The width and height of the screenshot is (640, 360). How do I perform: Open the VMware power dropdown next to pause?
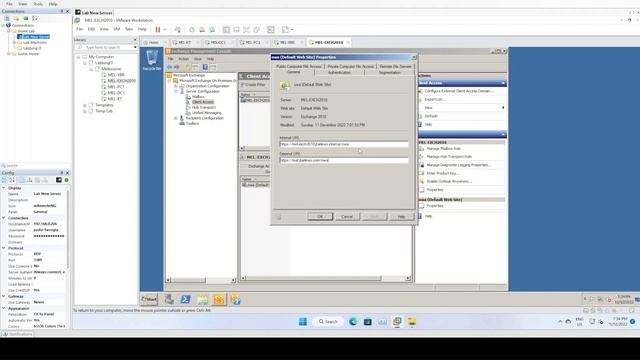coord(165,29)
